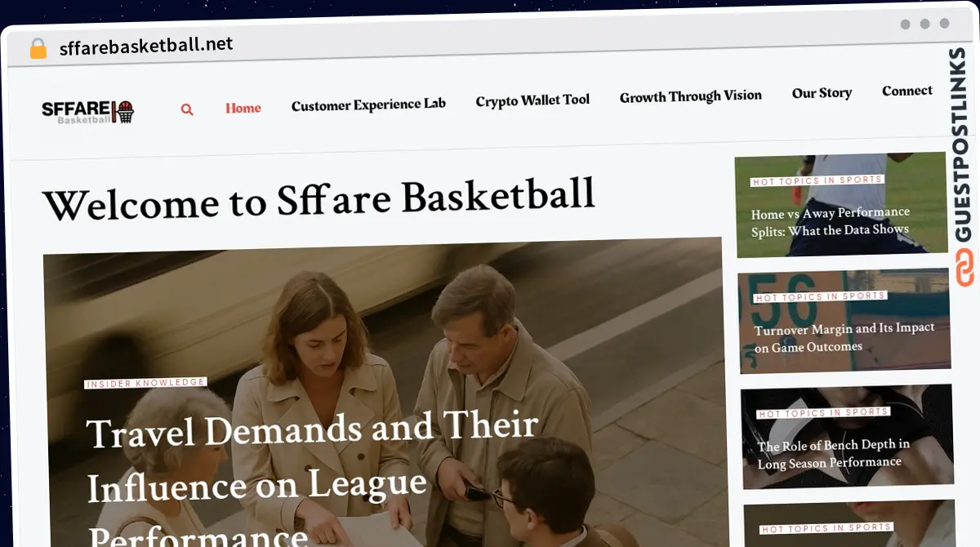
Task: Open Our Story menu item
Action: point(822,93)
